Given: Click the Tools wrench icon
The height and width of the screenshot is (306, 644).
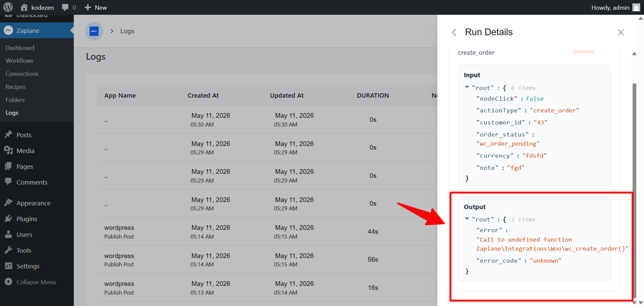Looking at the screenshot, I should click(x=8, y=250).
